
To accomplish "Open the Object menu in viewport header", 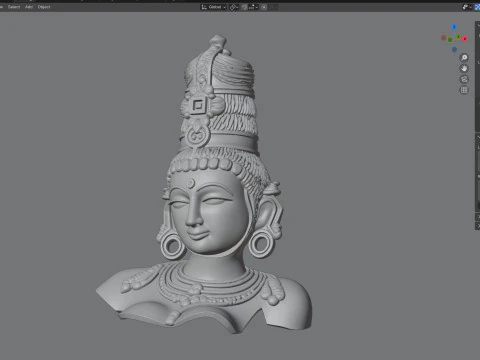I will (x=44, y=7).
